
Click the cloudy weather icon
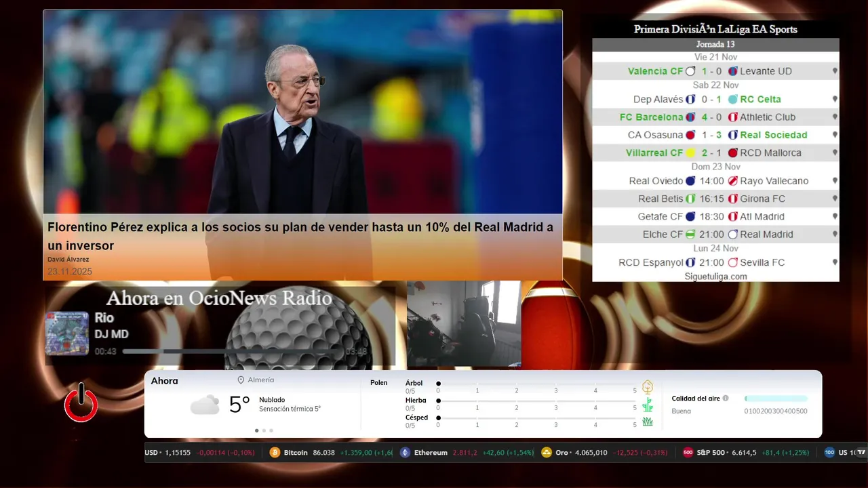[x=205, y=405]
